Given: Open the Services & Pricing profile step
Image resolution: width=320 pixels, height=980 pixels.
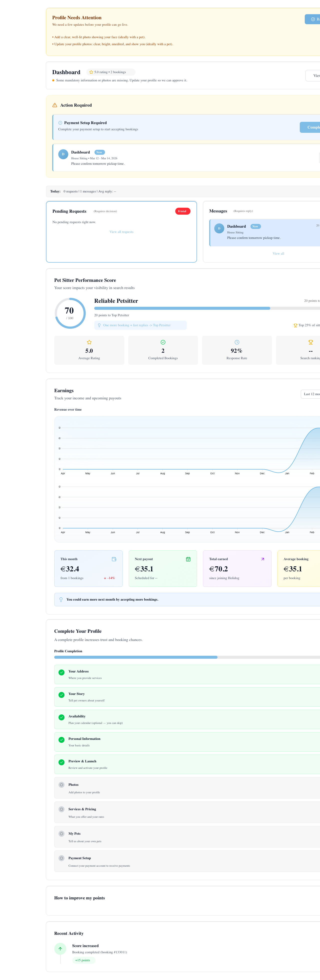Looking at the screenshot, I should [x=187, y=812].
